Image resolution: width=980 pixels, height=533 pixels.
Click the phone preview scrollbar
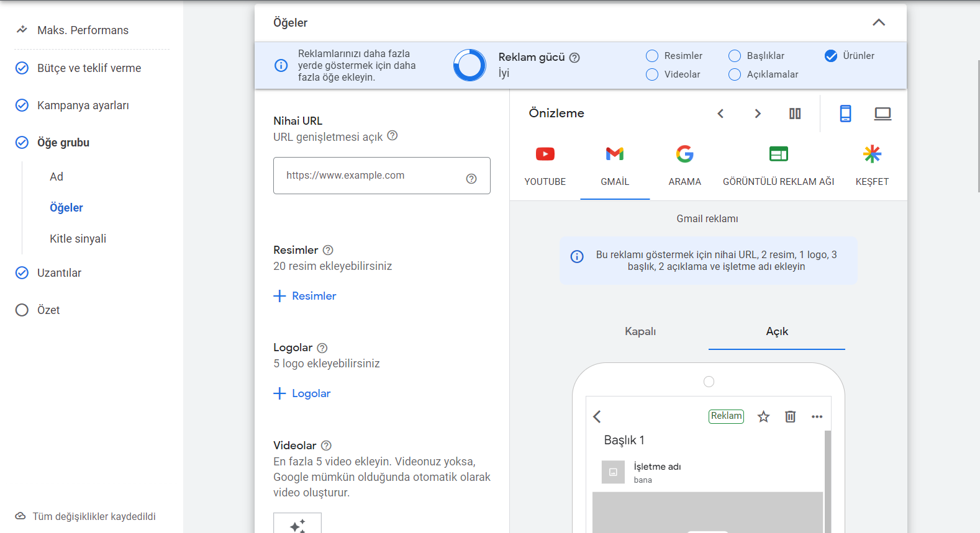tap(827, 481)
